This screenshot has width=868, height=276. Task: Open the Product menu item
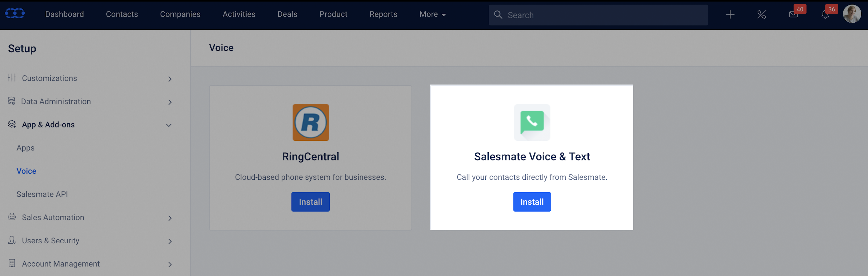pyautogui.click(x=333, y=14)
